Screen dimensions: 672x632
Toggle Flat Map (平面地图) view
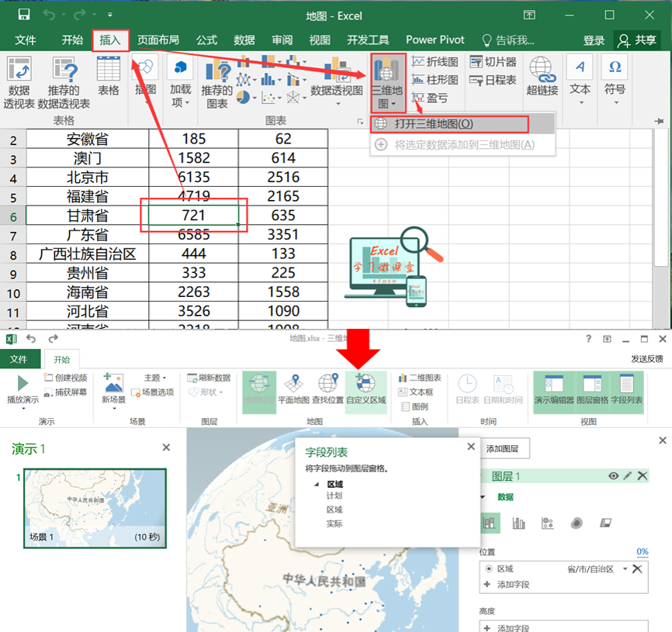pyautogui.click(x=293, y=389)
